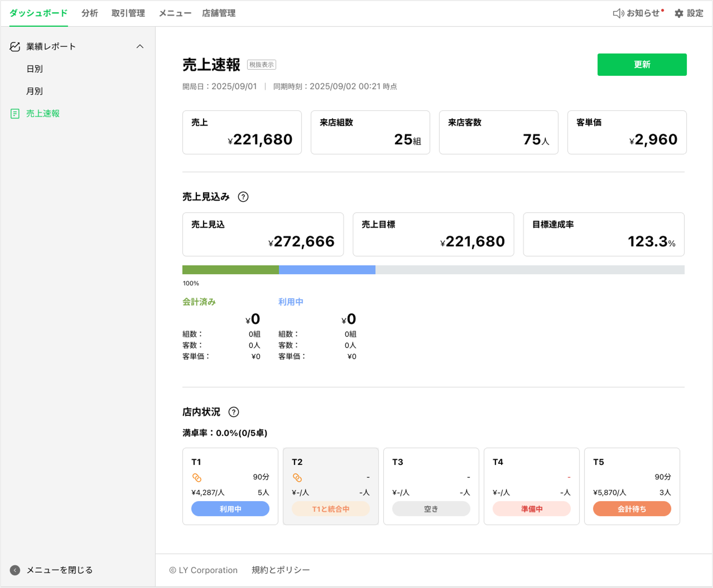Open the 取引管理 tab
Image resolution: width=713 pixels, height=588 pixels.
point(128,13)
